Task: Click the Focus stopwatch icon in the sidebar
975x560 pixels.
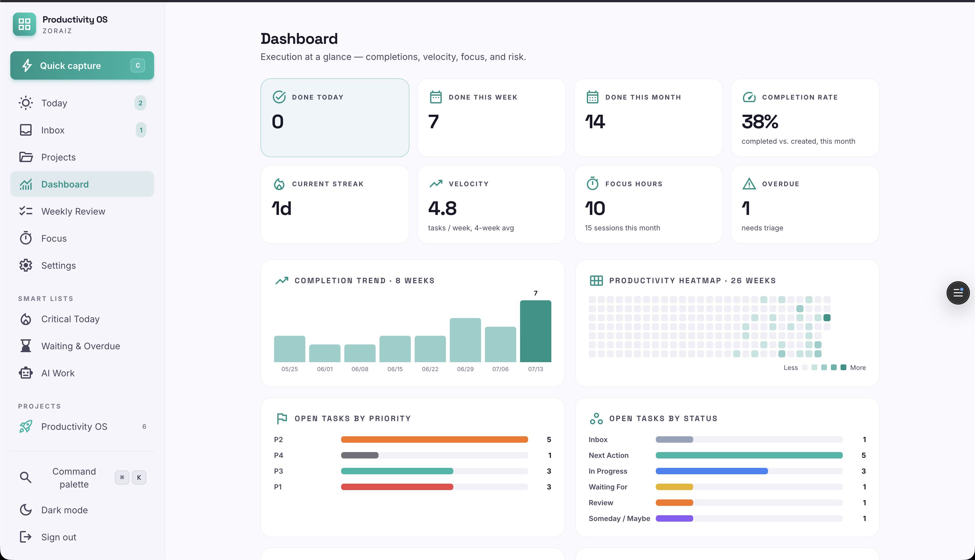Action: 26,238
